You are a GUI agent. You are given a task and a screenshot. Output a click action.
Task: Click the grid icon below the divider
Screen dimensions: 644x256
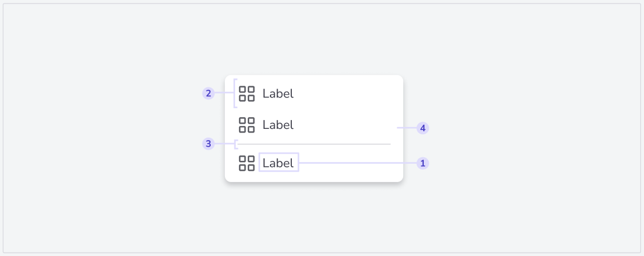(247, 163)
